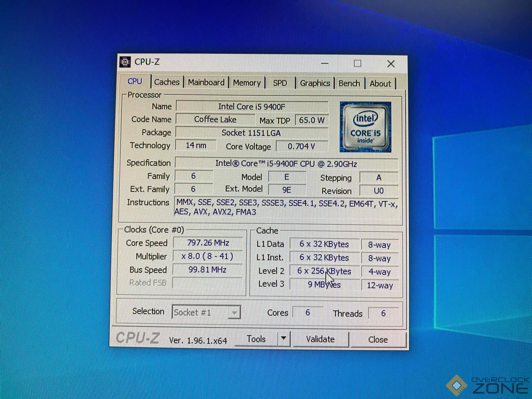532x399 pixels.
Task: Click the Intel Core i5 logo
Action: coord(365,127)
